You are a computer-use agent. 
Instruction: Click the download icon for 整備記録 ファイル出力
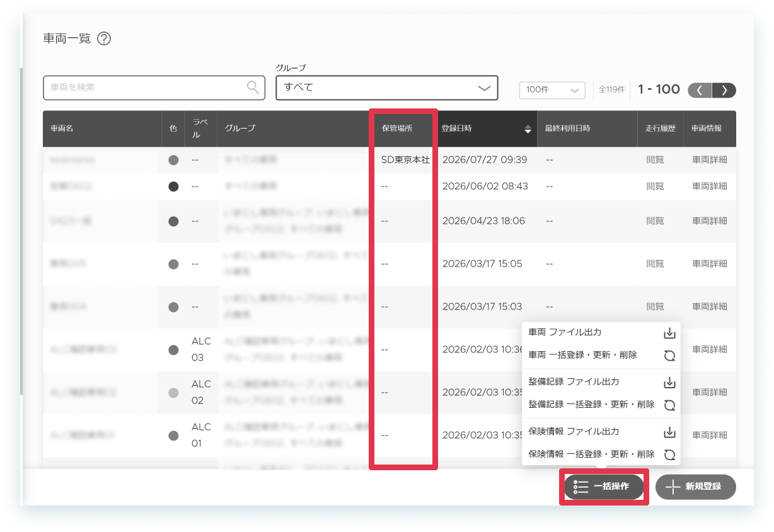point(669,382)
